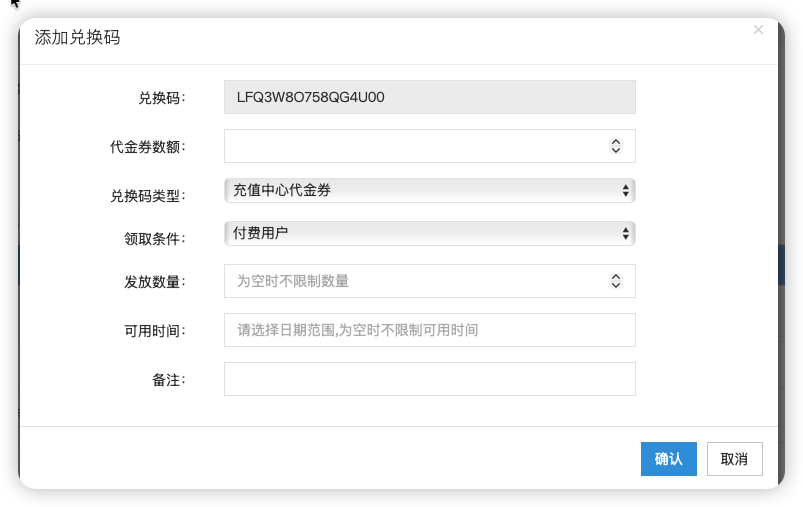
Task: Click the 兑换码 field showing LFQ3W8O758QG4U00
Action: [429, 97]
